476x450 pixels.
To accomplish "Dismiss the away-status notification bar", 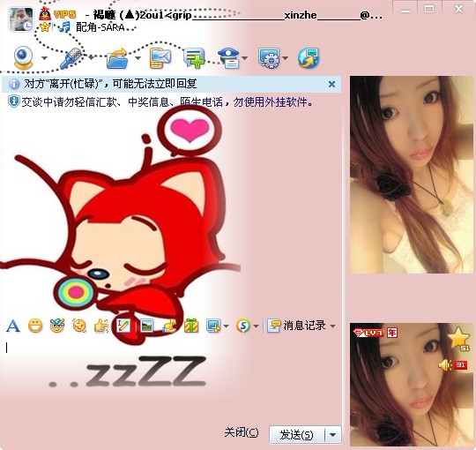I will pyautogui.click(x=331, y=84).
